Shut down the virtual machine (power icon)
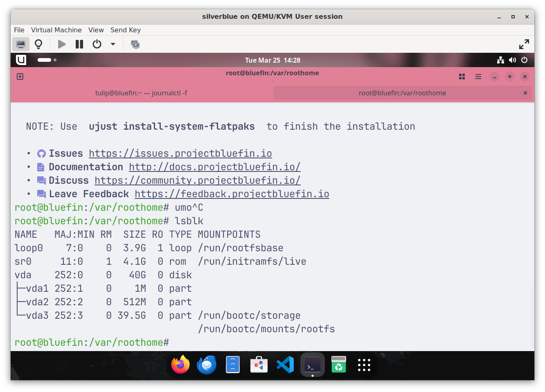Viewport: 545px width, 392px height. click(97, 44)
